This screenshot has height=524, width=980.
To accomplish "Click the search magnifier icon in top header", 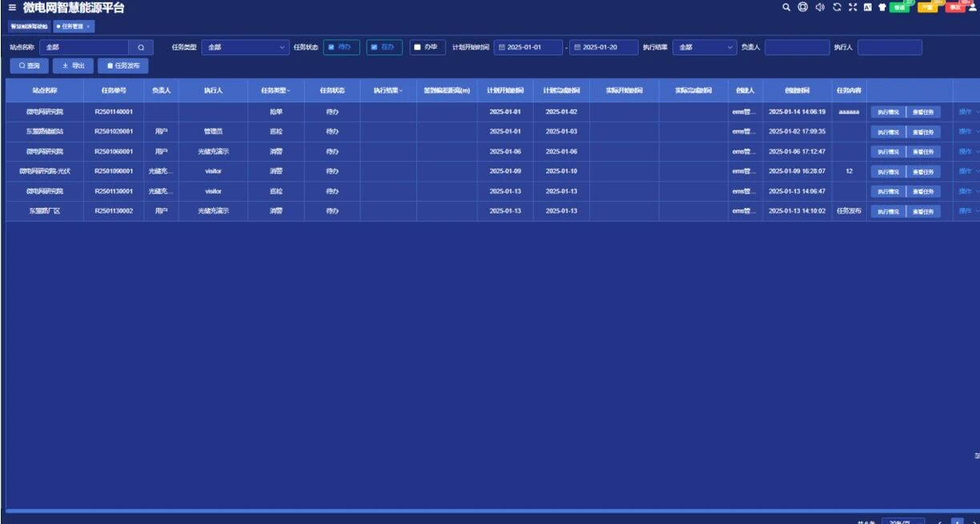I will pyautogui.click(x=787, y=7).
